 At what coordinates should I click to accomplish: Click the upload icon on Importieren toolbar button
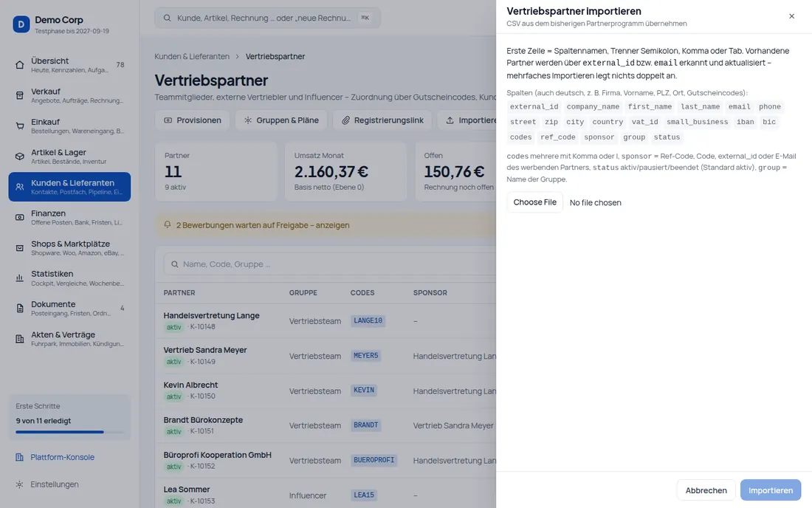[450, 120]
